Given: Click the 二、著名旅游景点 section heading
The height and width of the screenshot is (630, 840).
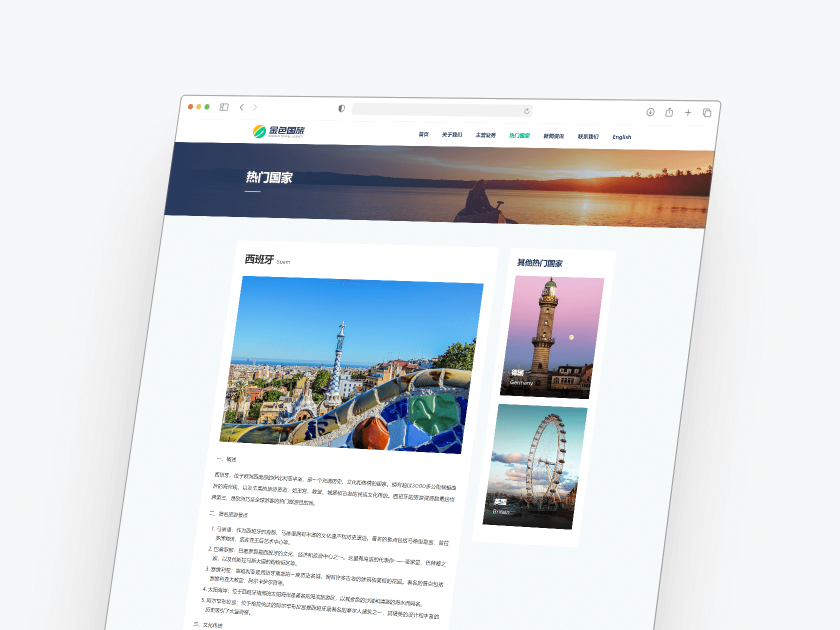Looking at the screenshot, I should point(228,514).
